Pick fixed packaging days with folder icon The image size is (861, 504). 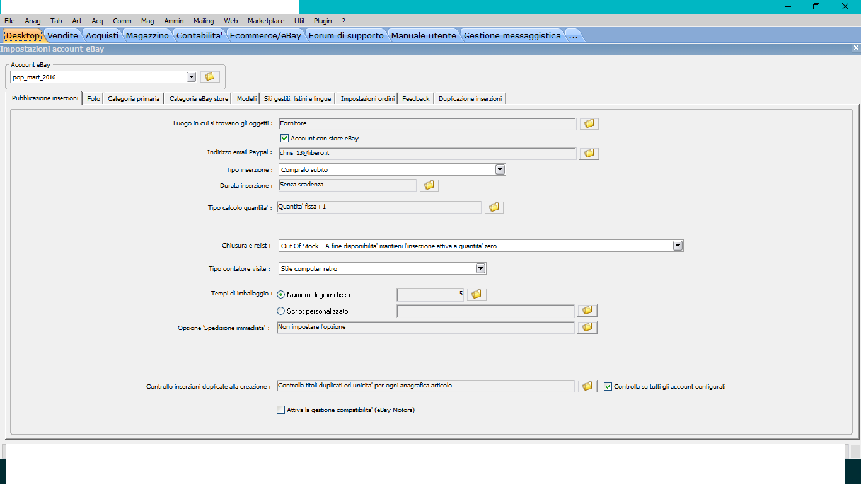tap(477, 294)
